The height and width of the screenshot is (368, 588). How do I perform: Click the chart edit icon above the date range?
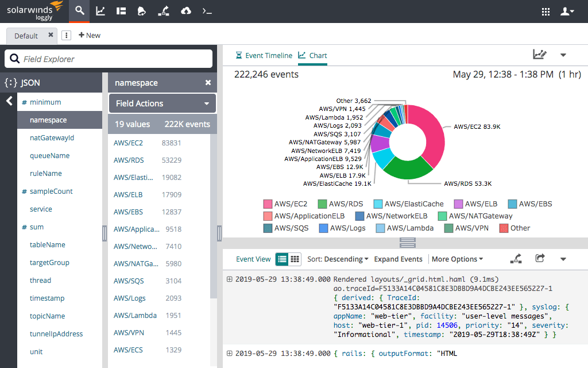[539, 55]
